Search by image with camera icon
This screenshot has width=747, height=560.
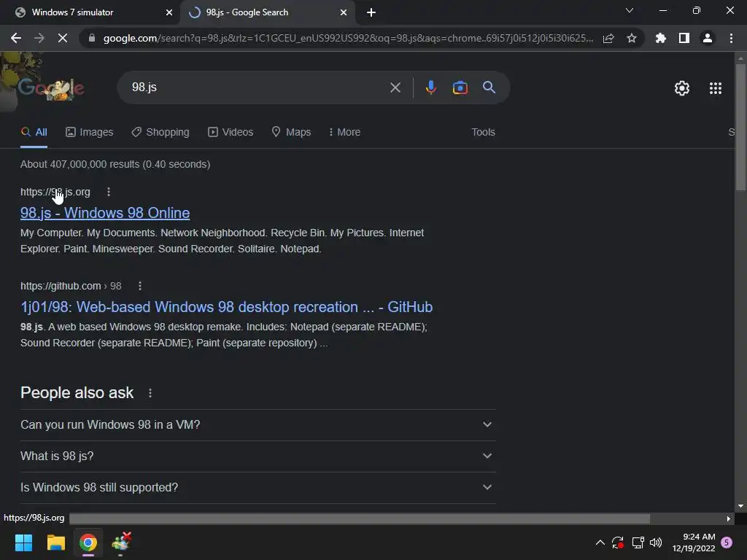[x=460, y=87]
